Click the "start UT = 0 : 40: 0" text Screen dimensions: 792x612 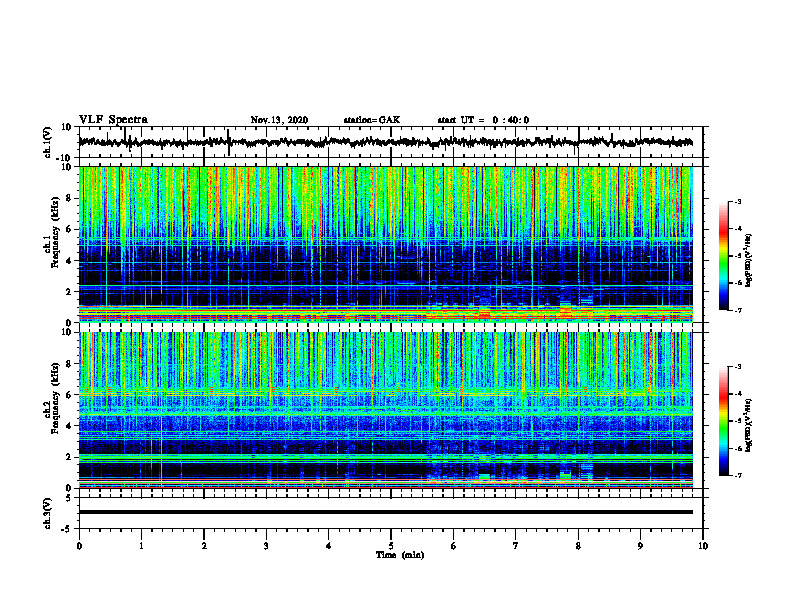pos(483,120)
